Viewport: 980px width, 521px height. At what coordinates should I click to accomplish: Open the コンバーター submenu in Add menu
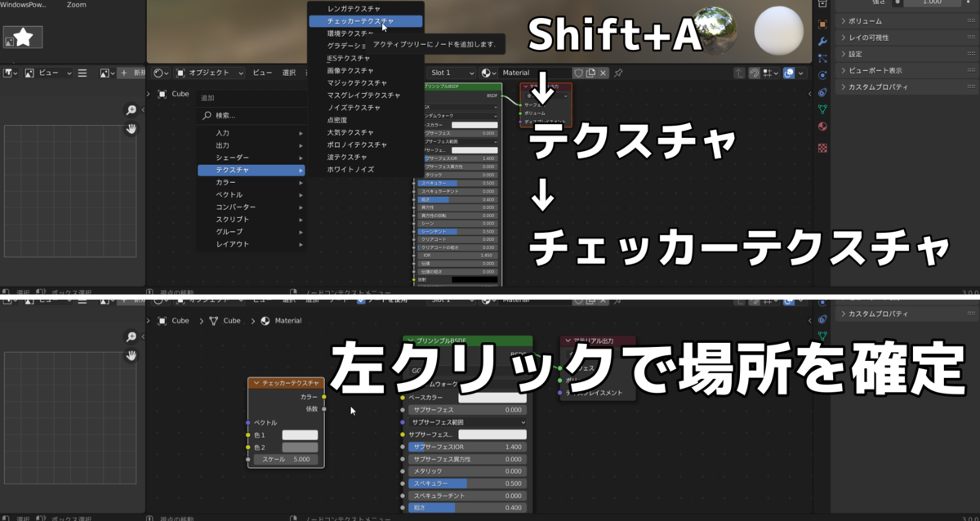click(252, 207)
